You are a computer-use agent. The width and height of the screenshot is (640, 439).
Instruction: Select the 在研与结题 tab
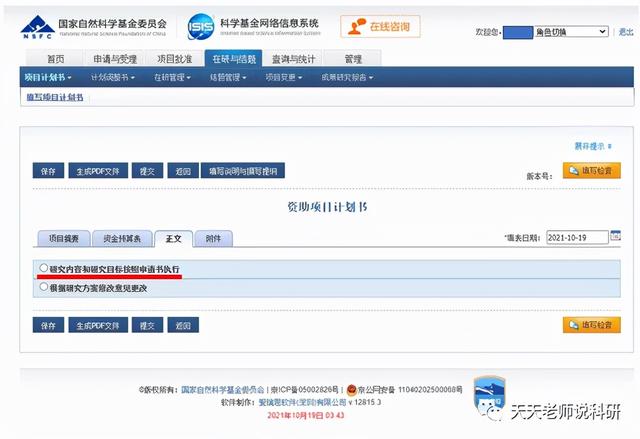coord(233,59)
